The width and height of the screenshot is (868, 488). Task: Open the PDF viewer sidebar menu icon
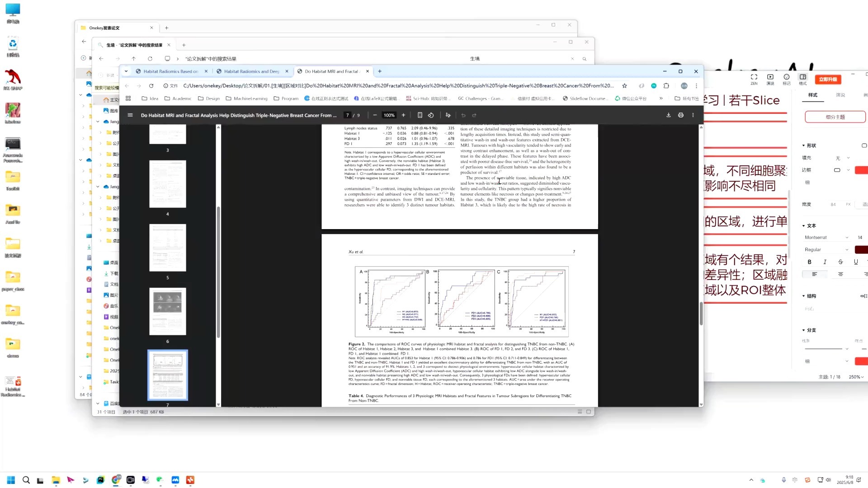pyautogui.click(x=130, y=115)
